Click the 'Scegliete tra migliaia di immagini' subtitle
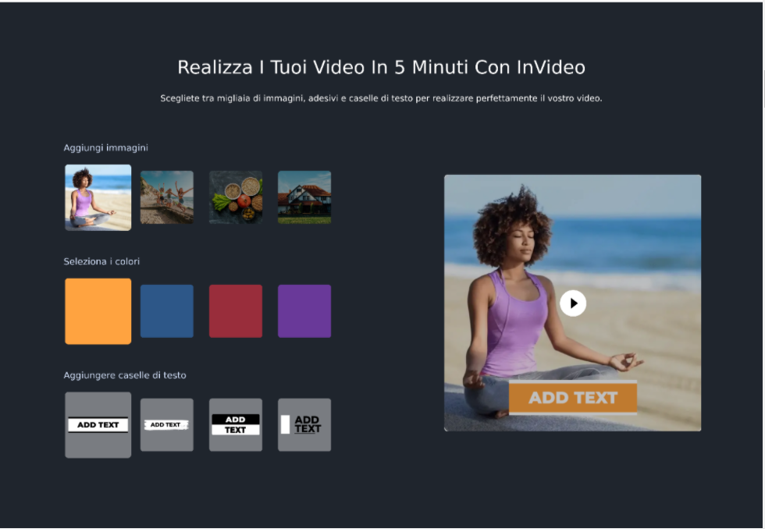 point(381,99)
